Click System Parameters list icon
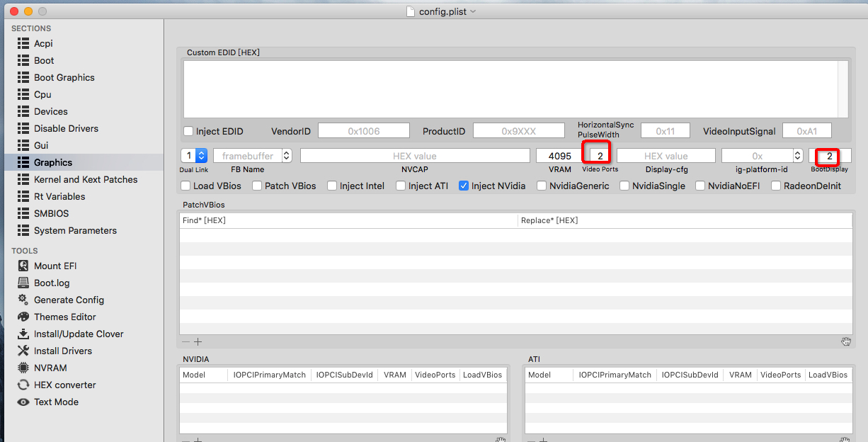Image resolution: width=868 pixels, height=442 pixels. (x=23, y=230)
